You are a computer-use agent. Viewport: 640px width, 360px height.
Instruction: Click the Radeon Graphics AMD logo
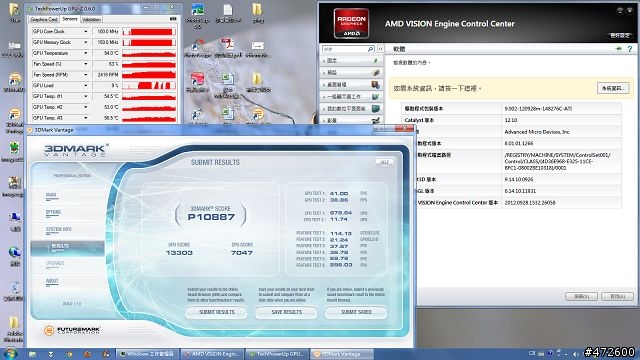[351, 23]
